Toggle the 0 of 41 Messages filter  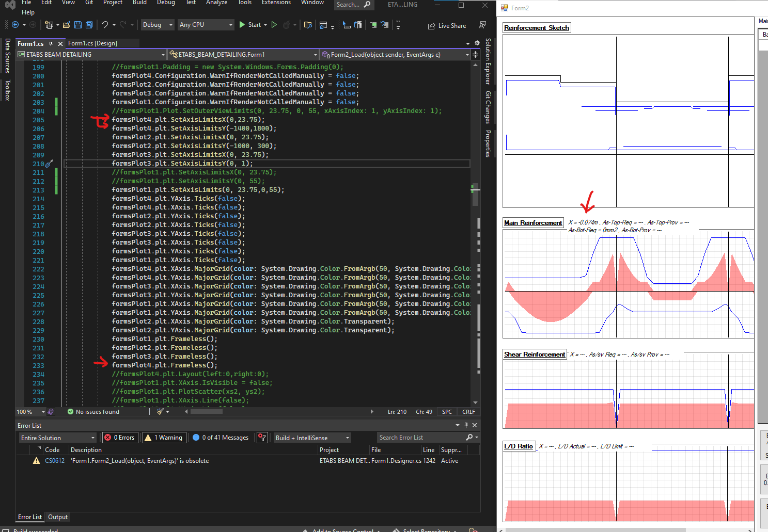(221, 437)
